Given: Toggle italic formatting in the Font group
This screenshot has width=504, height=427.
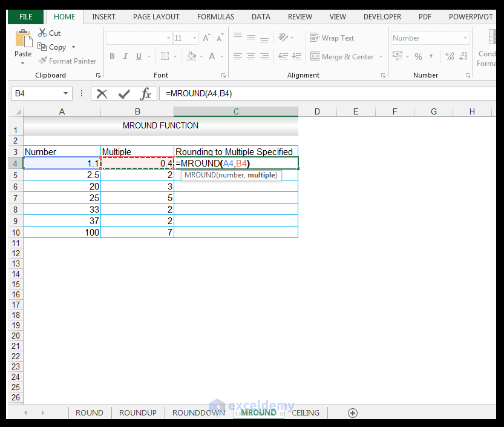Looking at the screenshot, I should [125, 55].
